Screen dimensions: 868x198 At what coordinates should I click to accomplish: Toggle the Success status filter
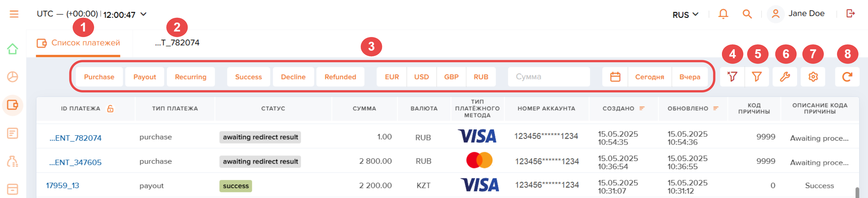[248, 77]
